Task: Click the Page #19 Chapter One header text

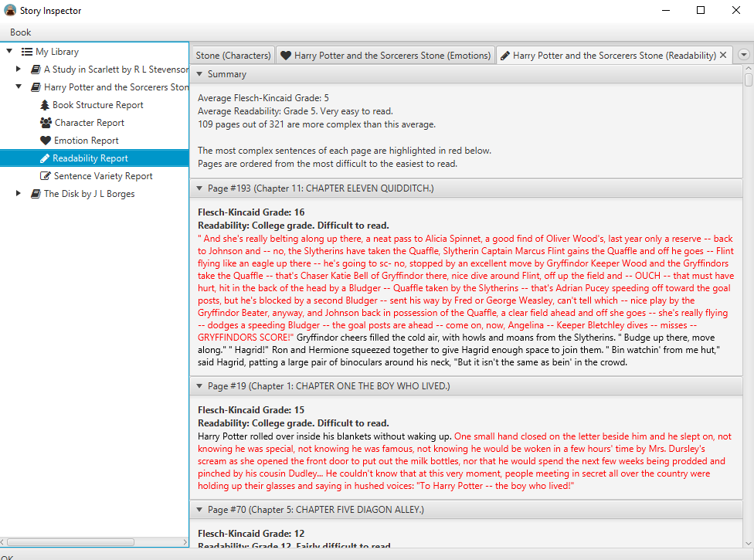Action: [x=329, y=386]
